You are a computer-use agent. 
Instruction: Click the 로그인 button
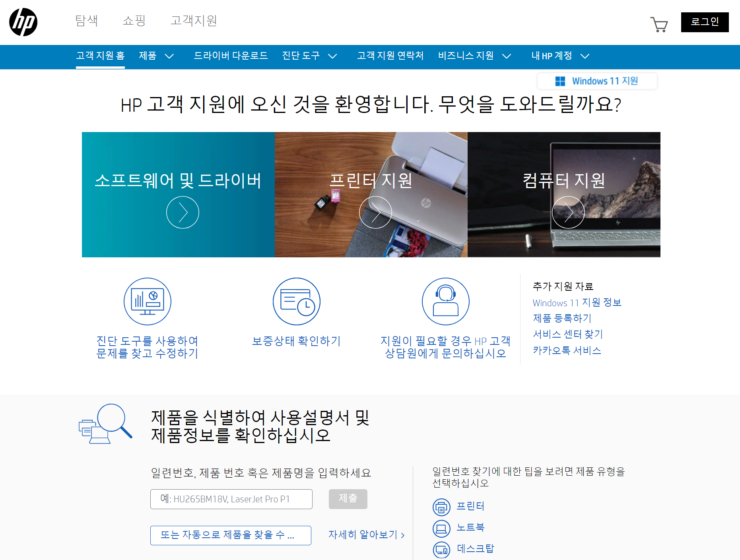coord(705,22)
